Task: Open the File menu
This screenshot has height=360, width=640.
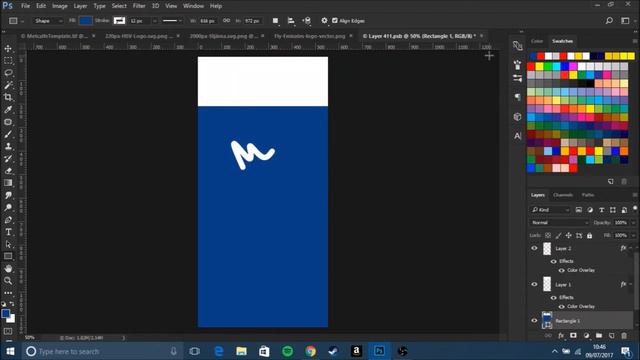Action: [x=25, y=6]
